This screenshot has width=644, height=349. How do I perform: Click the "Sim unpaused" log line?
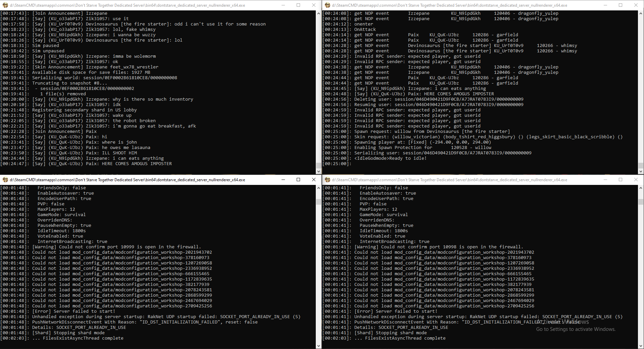click(x=32, y=51)
